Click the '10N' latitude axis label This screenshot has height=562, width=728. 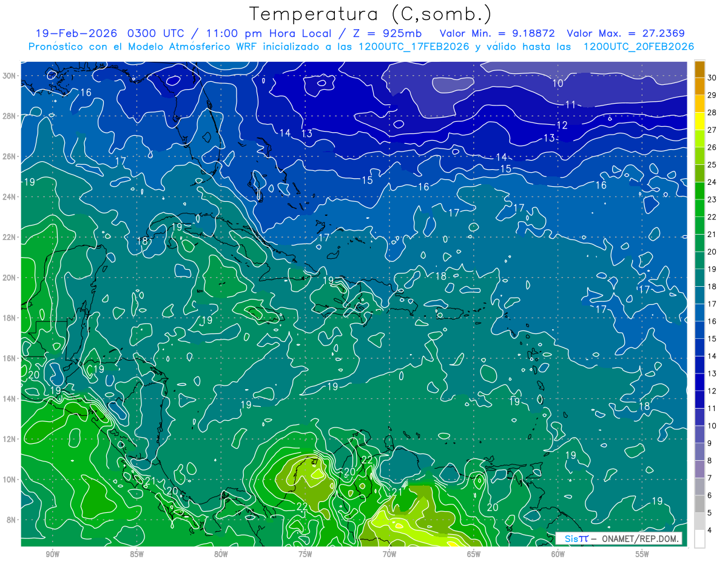(10, 480)
